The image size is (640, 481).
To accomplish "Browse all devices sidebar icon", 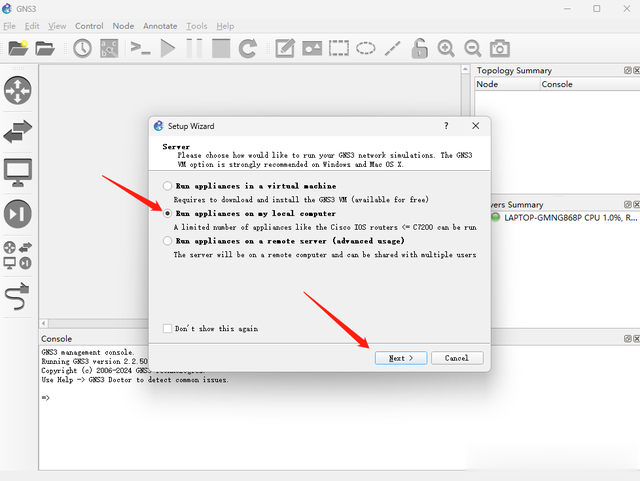I will pos(18,255).
